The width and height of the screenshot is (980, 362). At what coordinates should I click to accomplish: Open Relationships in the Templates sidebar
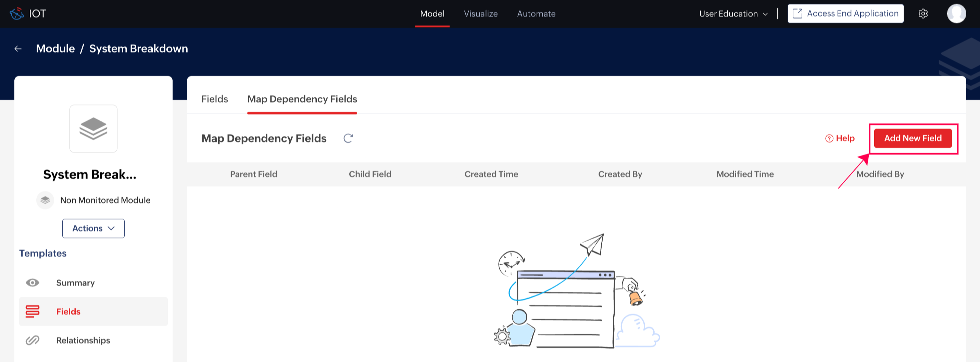click(x=93, y=340)
